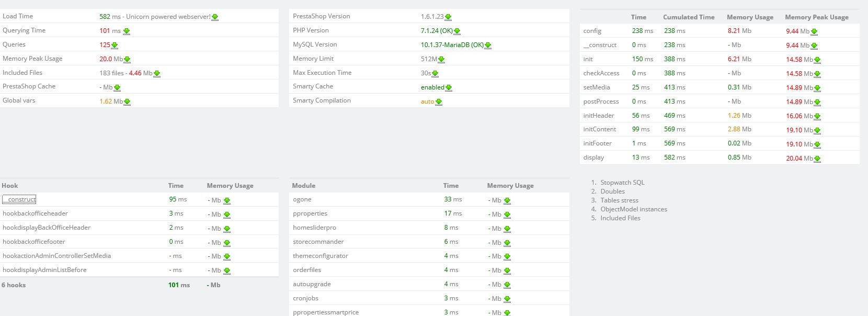Open the Stopwatch SQL section link
Screen dimensions: 868x316
coord(622,183)
